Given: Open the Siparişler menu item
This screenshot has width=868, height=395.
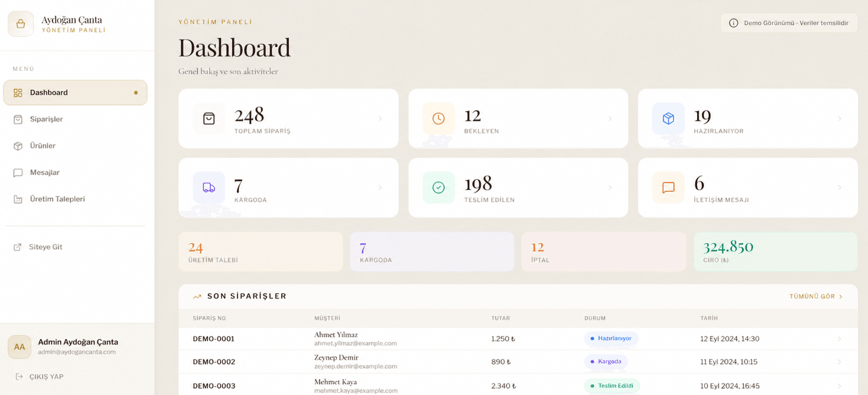Looking at the screenshot, I should [75, 119].
